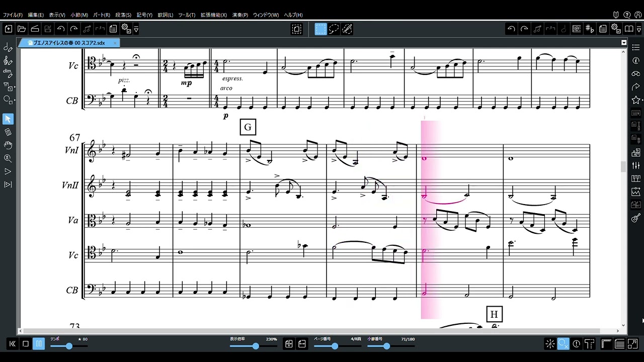Adjust the ページ番号 slider
The width and height of the screenshot is (644, 362).
(x=335, y=346)
